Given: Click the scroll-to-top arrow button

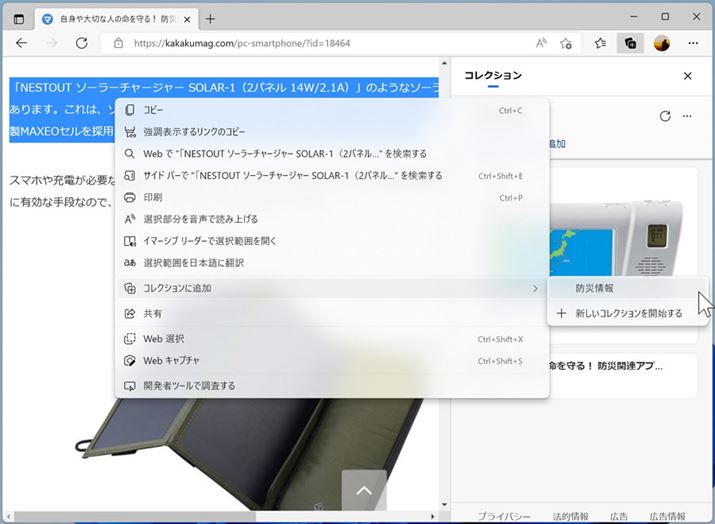Looking at the screenshot, I should (x=364, y=491).
